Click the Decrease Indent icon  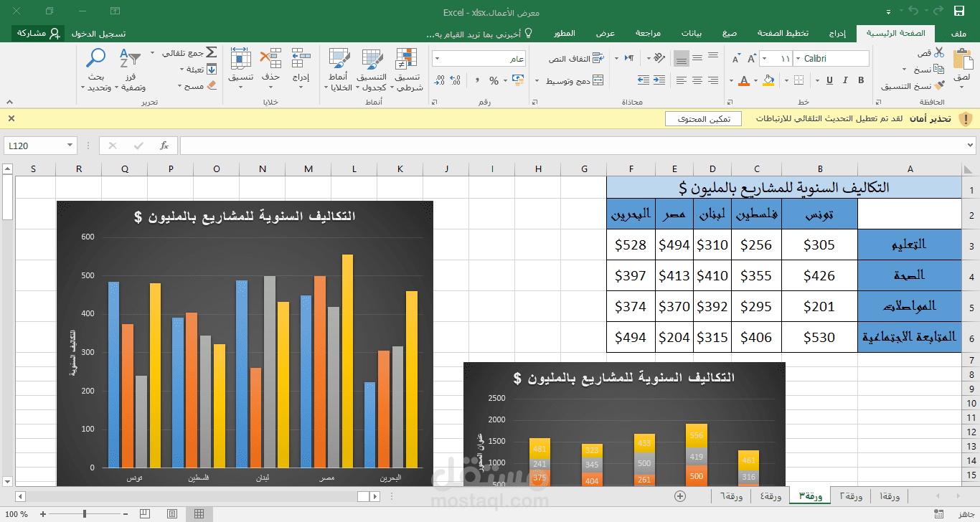[661, 80]
